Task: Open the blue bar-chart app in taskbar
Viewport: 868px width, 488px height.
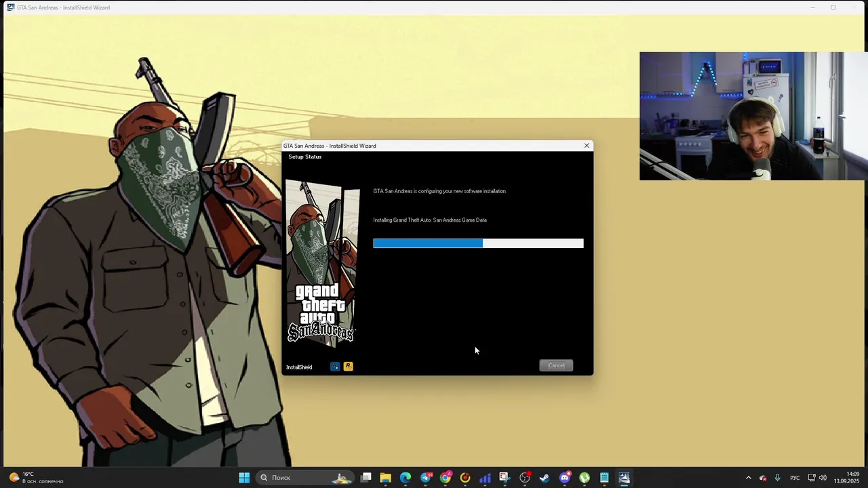Action: [485, 478]
